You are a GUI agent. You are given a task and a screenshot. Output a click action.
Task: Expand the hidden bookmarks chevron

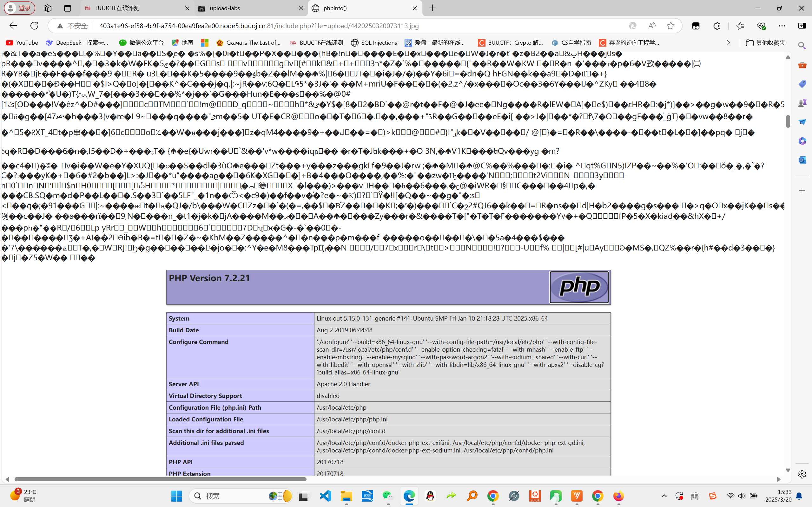(x=728, y=42)
